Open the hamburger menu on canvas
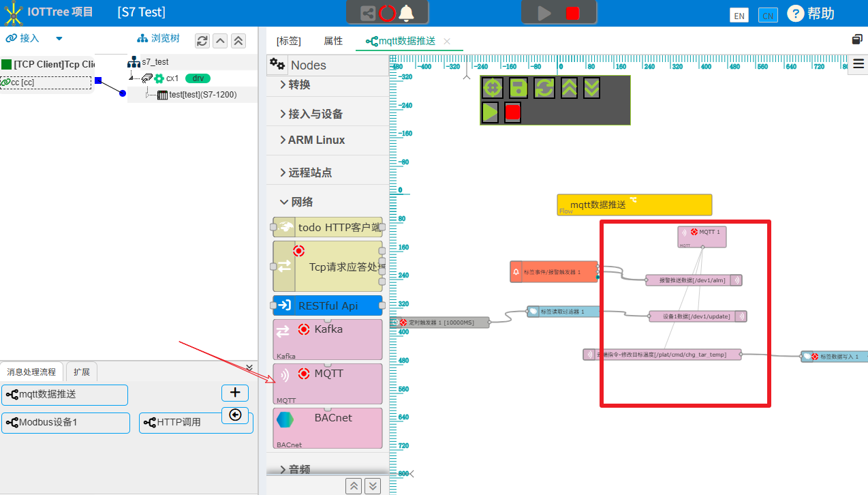Screen dimensions: 868x495 click(858, 63)
